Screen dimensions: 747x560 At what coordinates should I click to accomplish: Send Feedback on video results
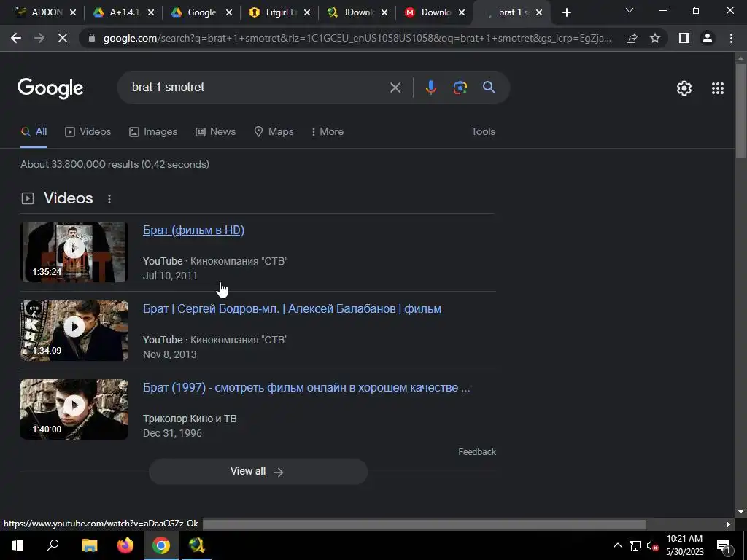coord(477,452)
